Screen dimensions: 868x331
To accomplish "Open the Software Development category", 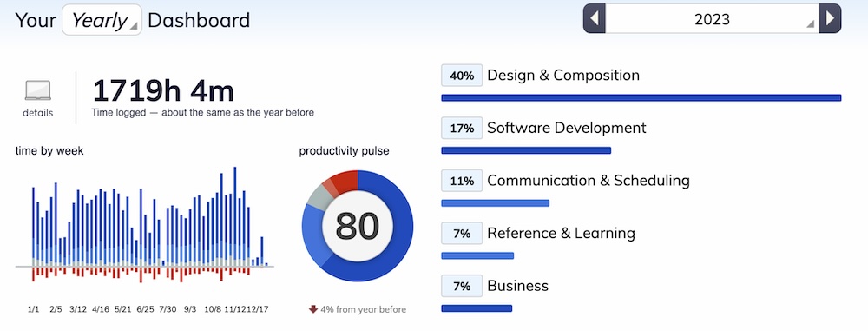I will [x=566, y=128].
